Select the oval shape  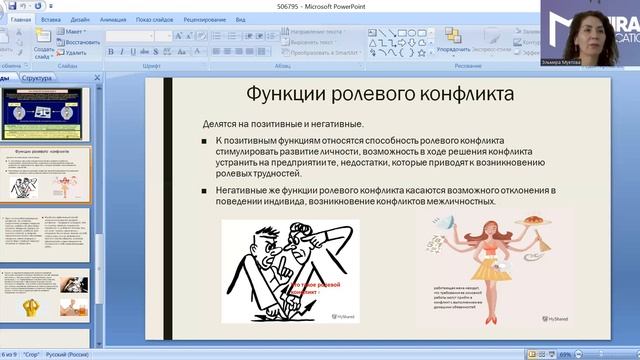point(412,33)
